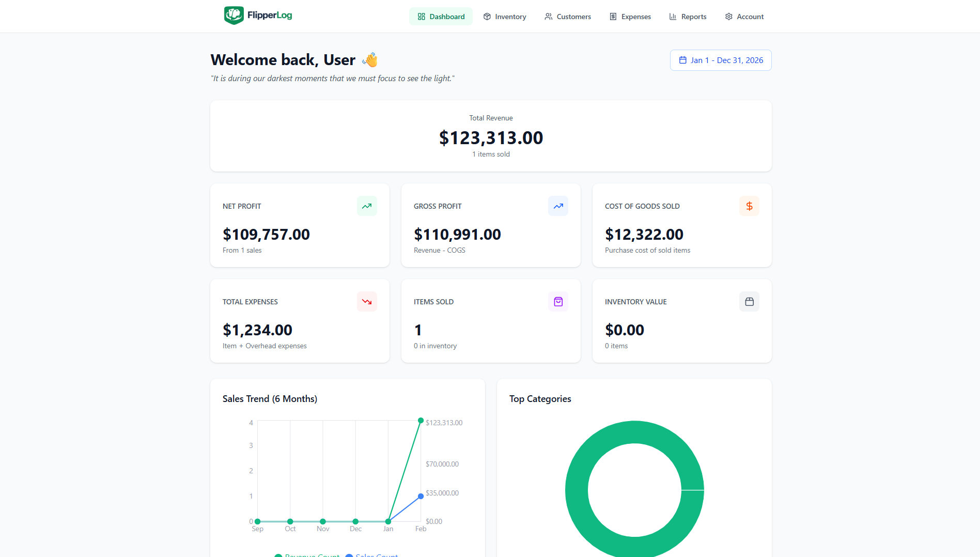The width and height of the screenshot is (980, 557).
Task: Click the Account gear icon
Action: (728, 16)
